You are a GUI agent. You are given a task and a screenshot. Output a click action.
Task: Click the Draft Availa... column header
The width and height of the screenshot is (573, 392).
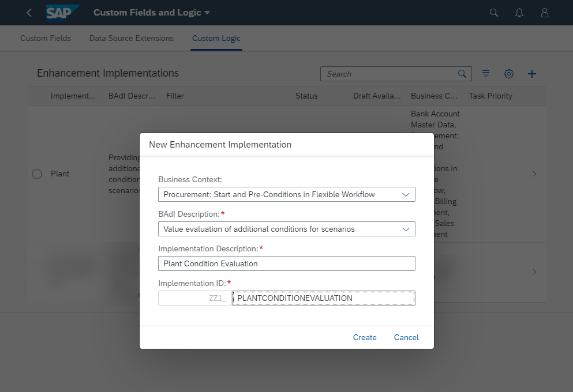[377, 96]
